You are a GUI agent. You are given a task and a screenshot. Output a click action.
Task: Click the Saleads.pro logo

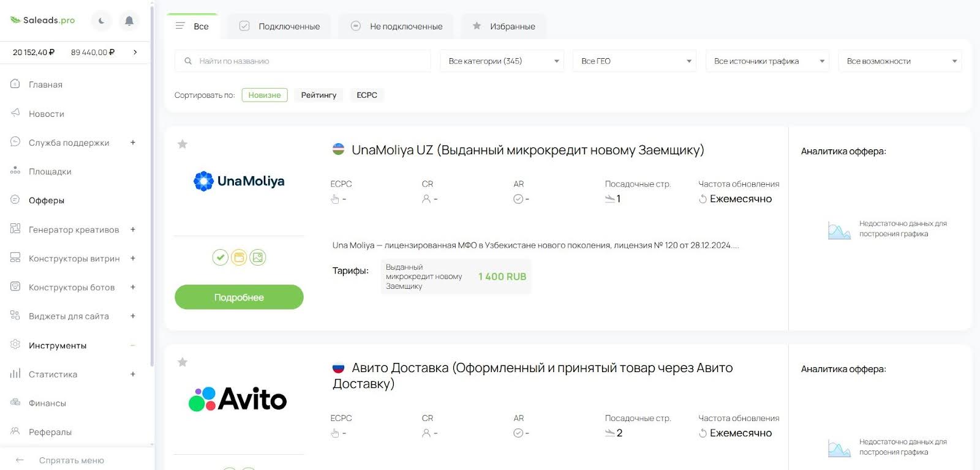tap(42, 20)
